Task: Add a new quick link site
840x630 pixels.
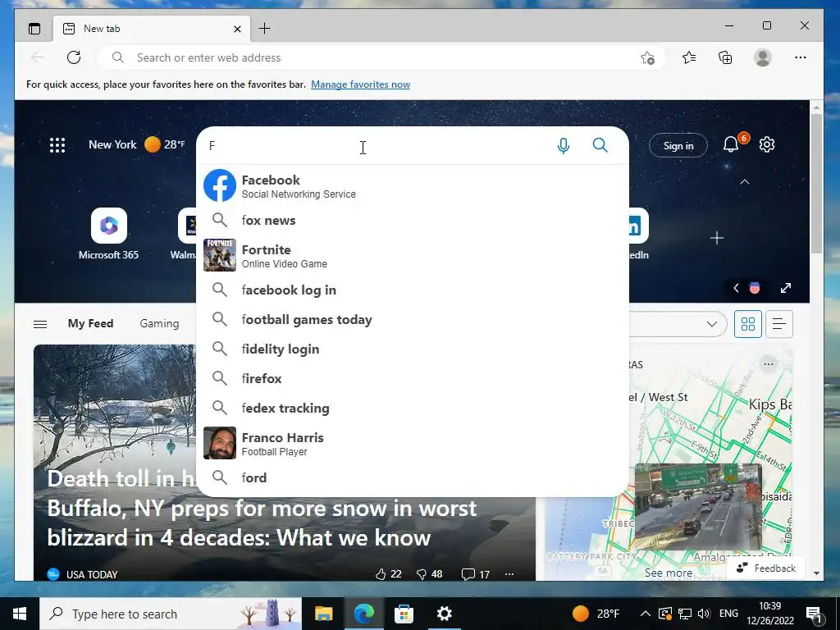Action: (x=717, y=238)
